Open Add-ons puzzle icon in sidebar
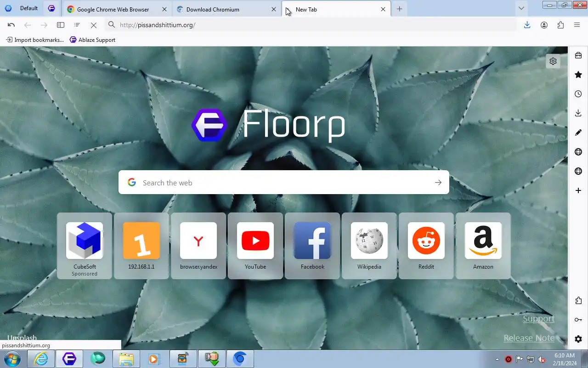 click(x=578, y=300)
